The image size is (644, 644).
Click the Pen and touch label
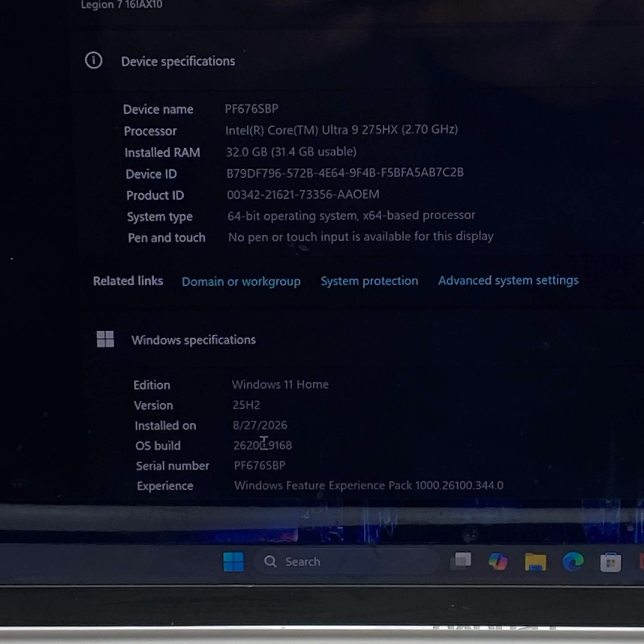pyautogui.click(x=167, y=238)
